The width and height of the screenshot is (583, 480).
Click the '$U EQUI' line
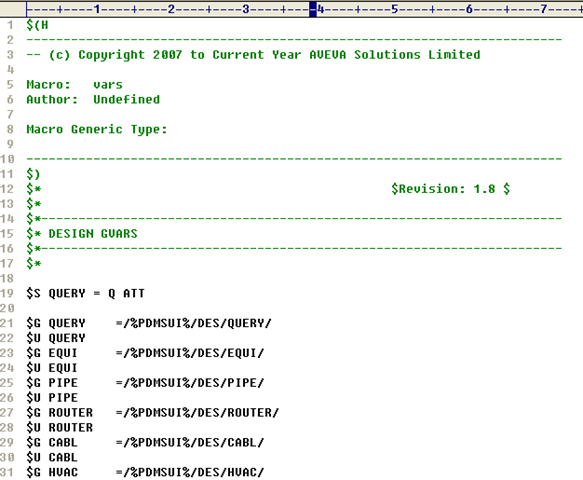[52, 368]
